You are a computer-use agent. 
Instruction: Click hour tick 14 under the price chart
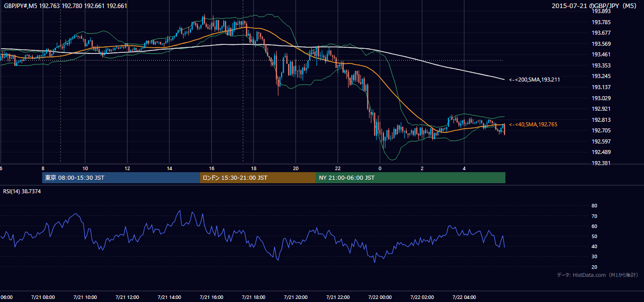(x=169, y=168)
